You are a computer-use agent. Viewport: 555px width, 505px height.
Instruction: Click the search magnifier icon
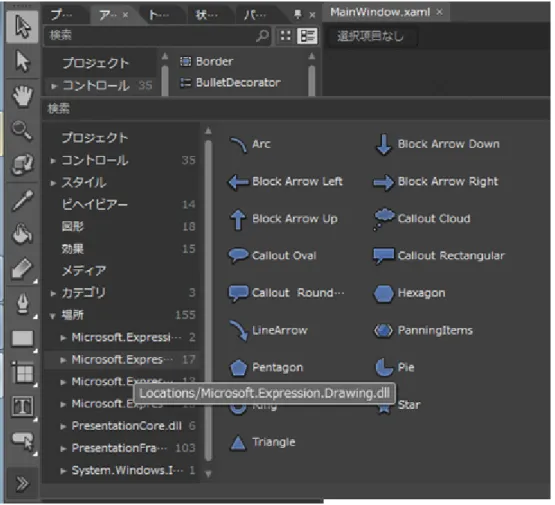(263, 35)
